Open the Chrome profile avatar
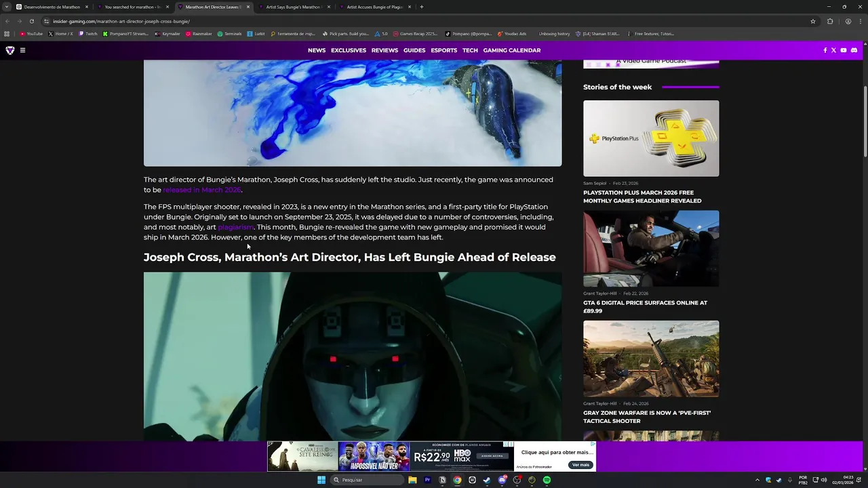Image resolution: width=868 pixels, height=488 pixels. 848,21
